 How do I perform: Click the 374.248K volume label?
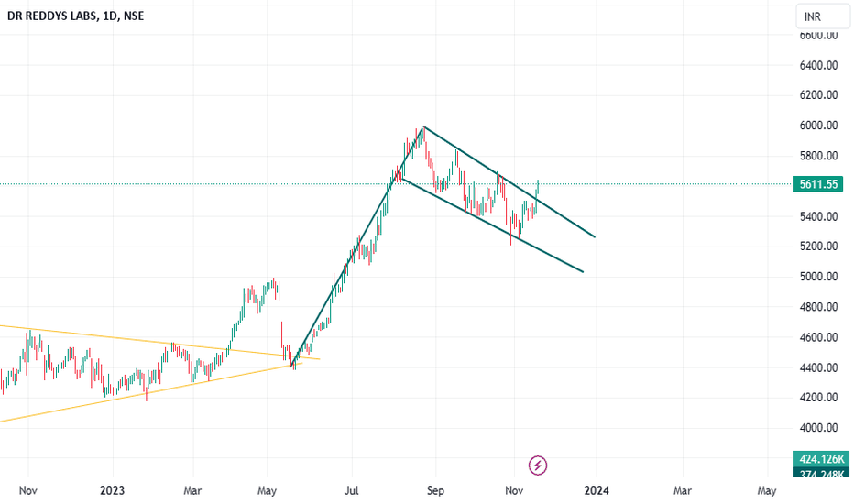[821, 473]
